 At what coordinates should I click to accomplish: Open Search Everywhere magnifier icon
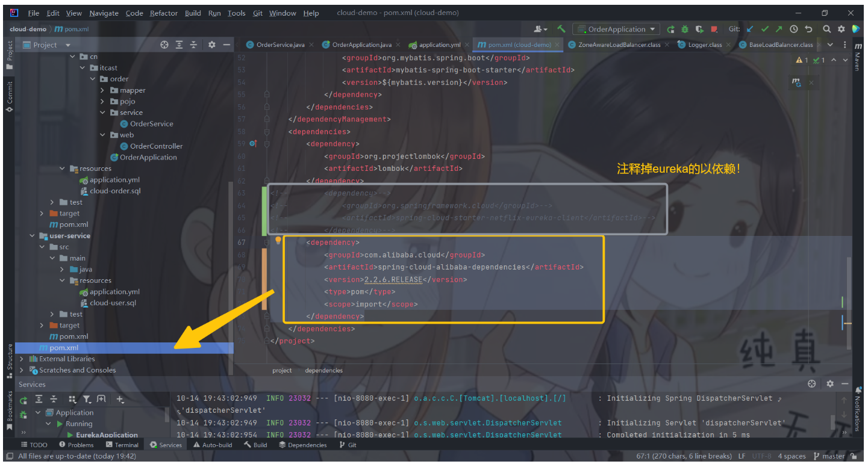click(x=826, y=29)
